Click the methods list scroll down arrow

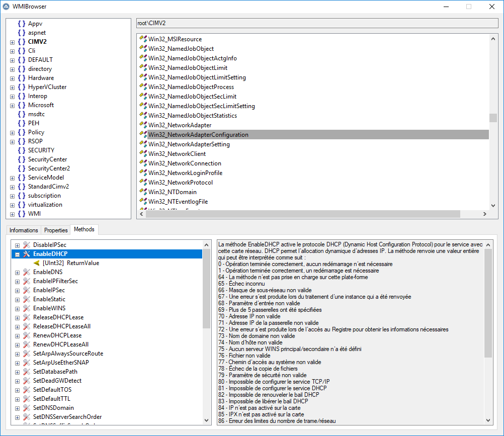(x=206, y=420)
